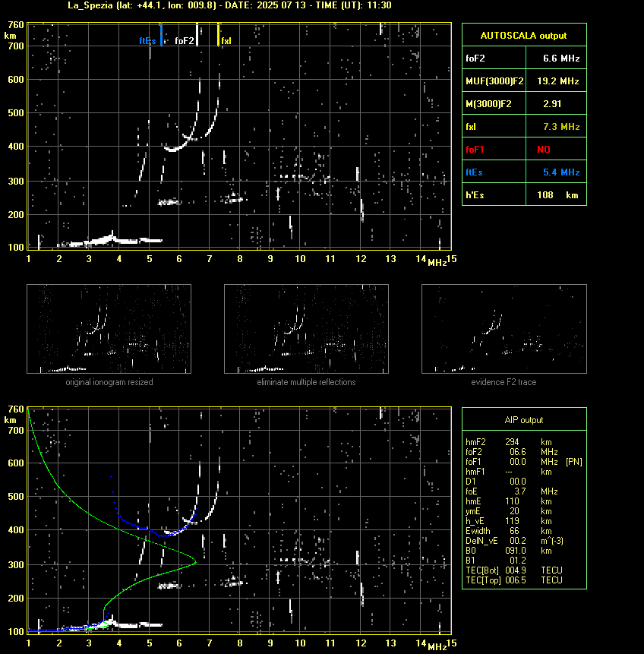Select the foF2 6.6 MHz value

561,58
